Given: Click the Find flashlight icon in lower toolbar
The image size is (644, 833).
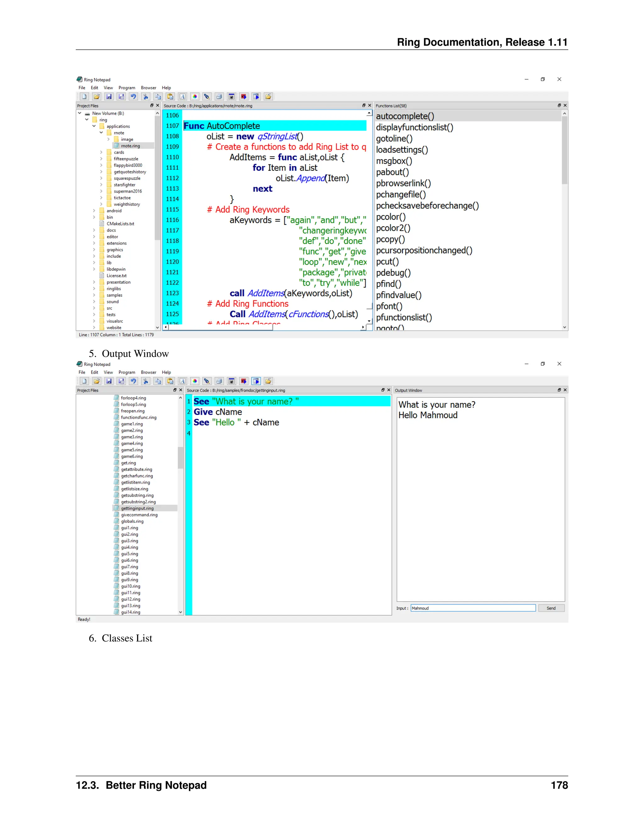Looking at the screenshot, I should 207,381.
